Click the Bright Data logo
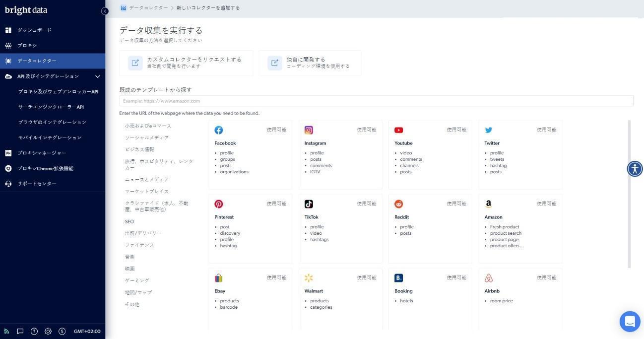 coord(26,10)
